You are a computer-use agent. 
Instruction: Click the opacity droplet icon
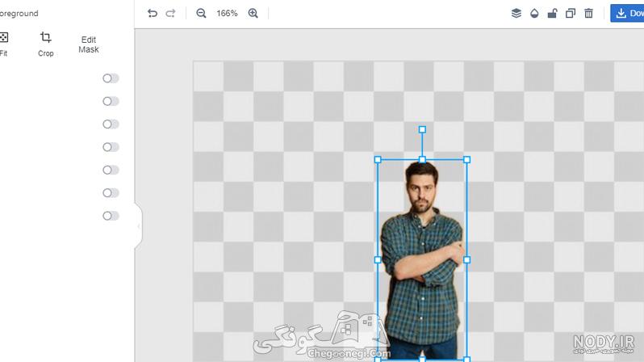534,13
